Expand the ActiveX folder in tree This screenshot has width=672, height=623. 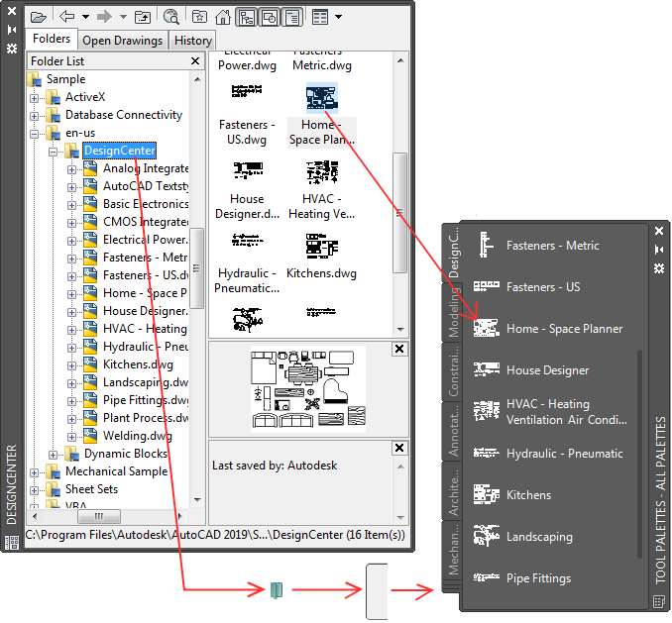coord(35,97)
